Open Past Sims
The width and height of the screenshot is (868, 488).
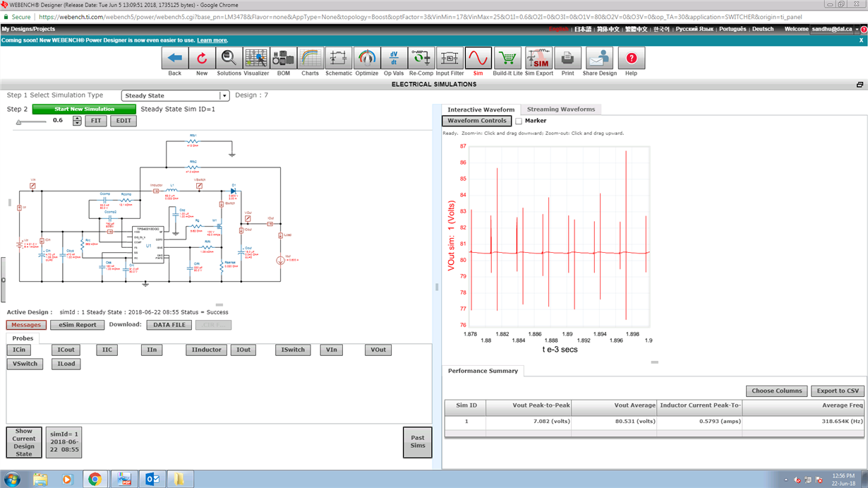[x=418, y=442]
